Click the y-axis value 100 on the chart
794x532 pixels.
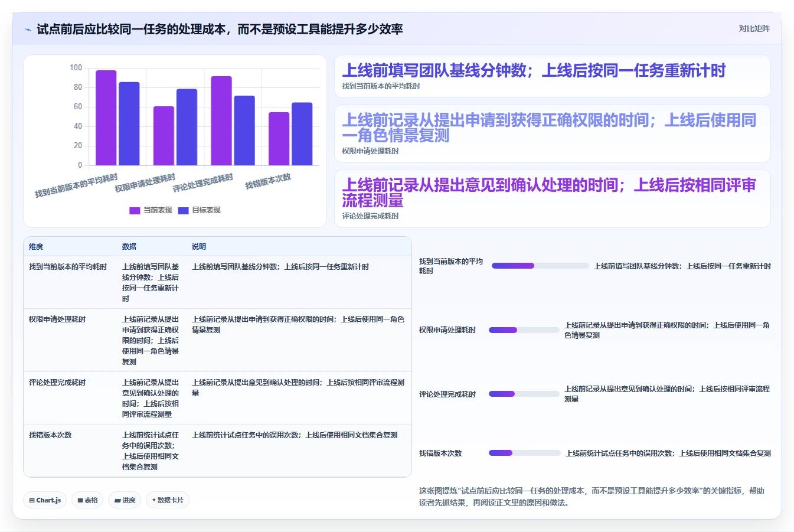pyautogui.click(x=76, y=68)
